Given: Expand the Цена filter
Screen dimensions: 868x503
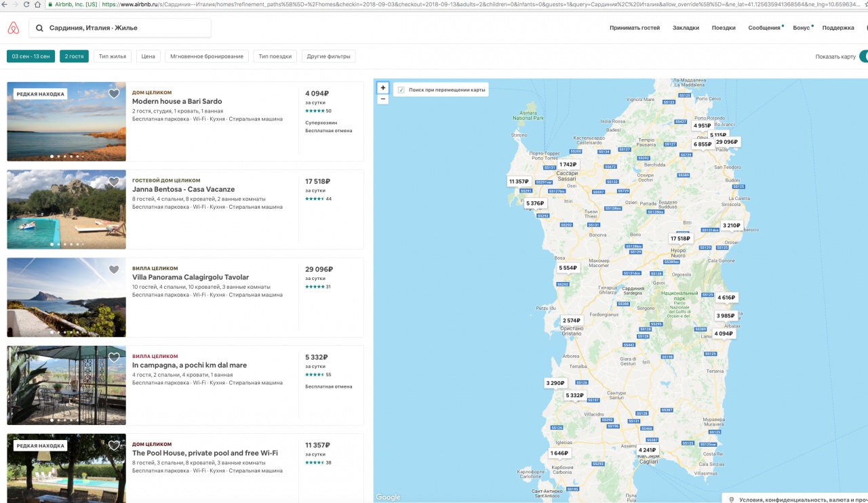Looking at the screenshot, I should pos(149,56).
